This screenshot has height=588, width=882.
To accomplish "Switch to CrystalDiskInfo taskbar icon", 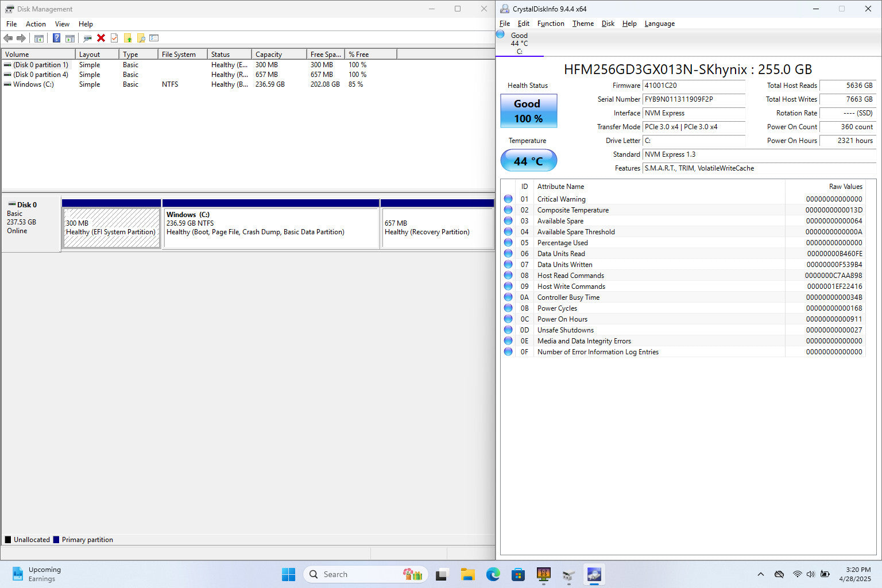I will pyautogui.click(x=594, y=574).
